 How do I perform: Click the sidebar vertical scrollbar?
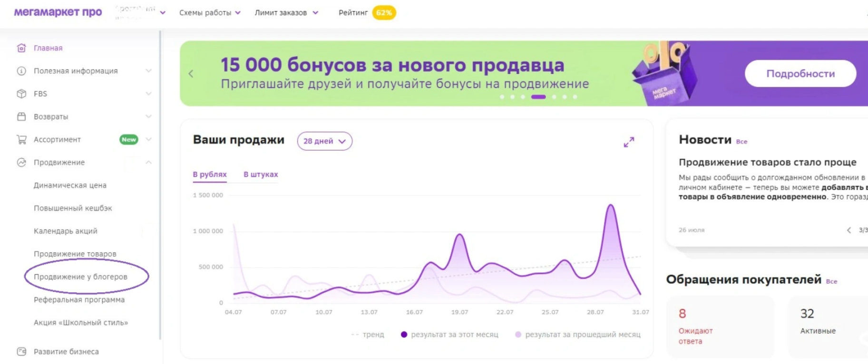[x=160, y=185]
